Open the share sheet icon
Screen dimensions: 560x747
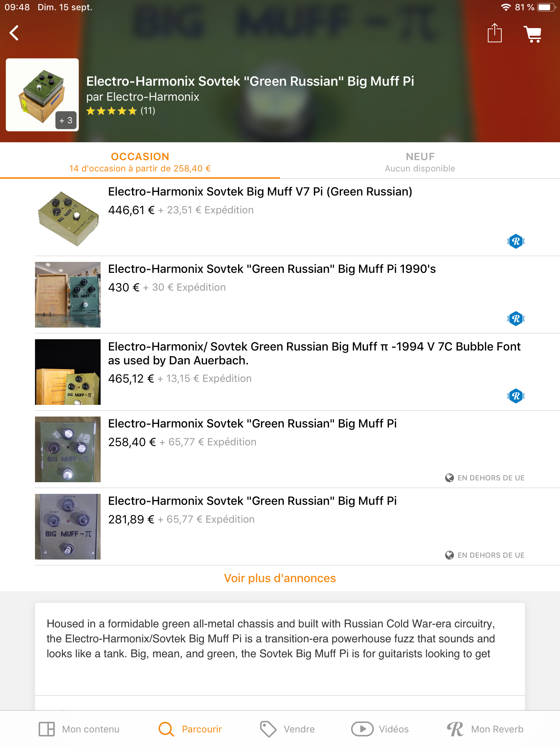tap(495, 33)
